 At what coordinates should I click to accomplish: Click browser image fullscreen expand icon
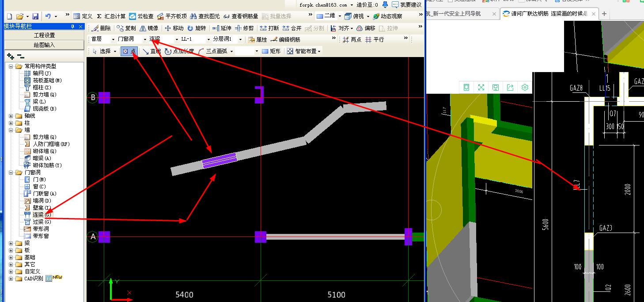pos(481,88)
